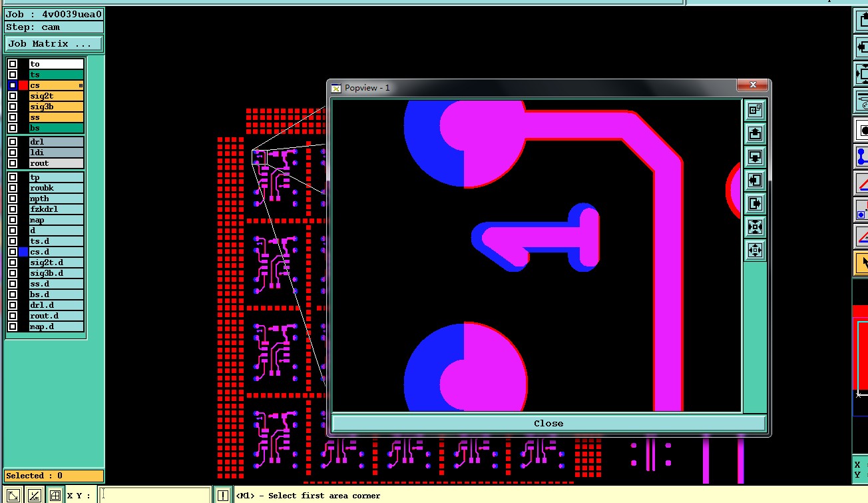
Task: Click the first icon in right main toolbar
Action: click(x=861, y=20)
